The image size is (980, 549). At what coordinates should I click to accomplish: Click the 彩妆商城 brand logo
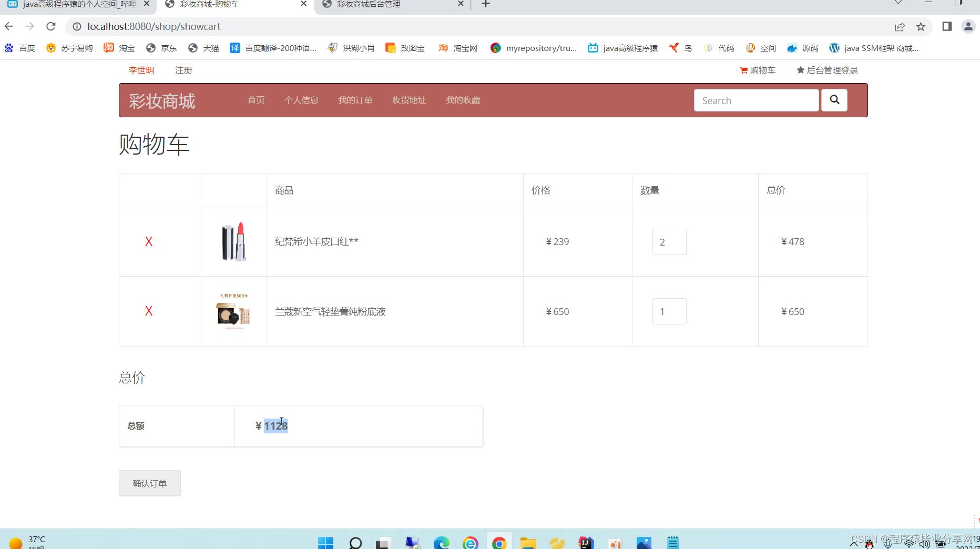[162, 100]
